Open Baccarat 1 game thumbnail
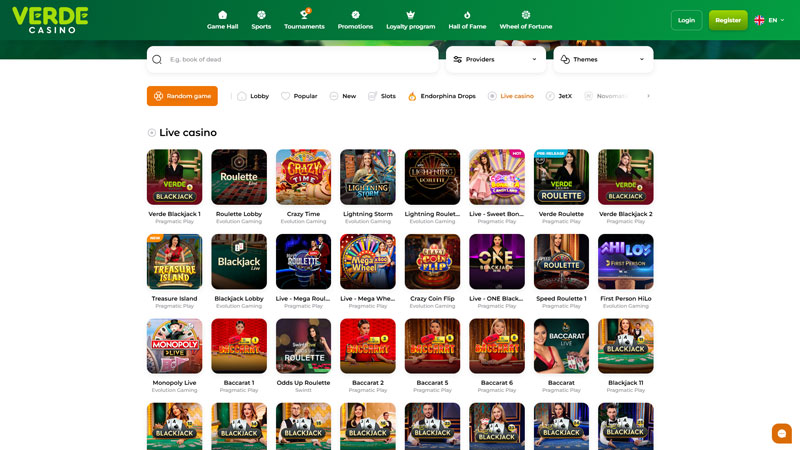Image resolution: width=800 pixels, height=450 pixels. (239, 346)
